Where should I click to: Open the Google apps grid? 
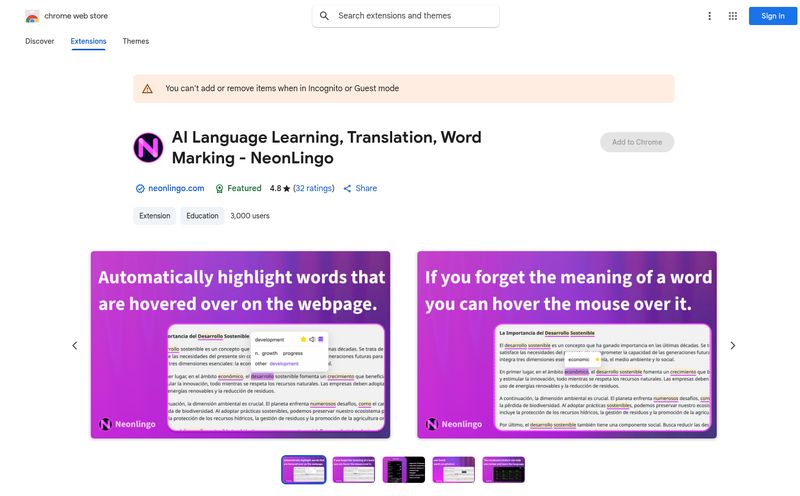[733, 16]
